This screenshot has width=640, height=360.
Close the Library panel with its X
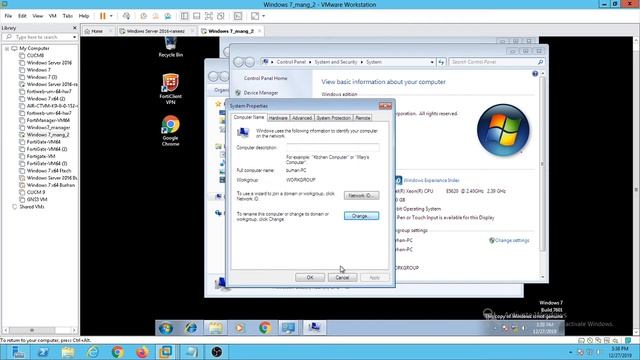[x=75, y=28]
